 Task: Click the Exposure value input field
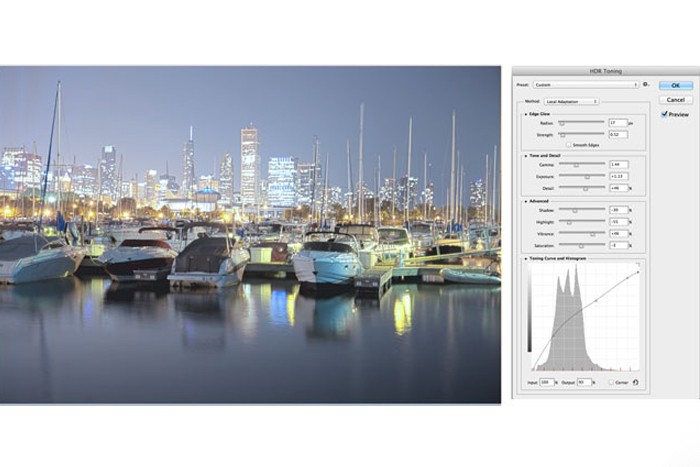[617, 175]
